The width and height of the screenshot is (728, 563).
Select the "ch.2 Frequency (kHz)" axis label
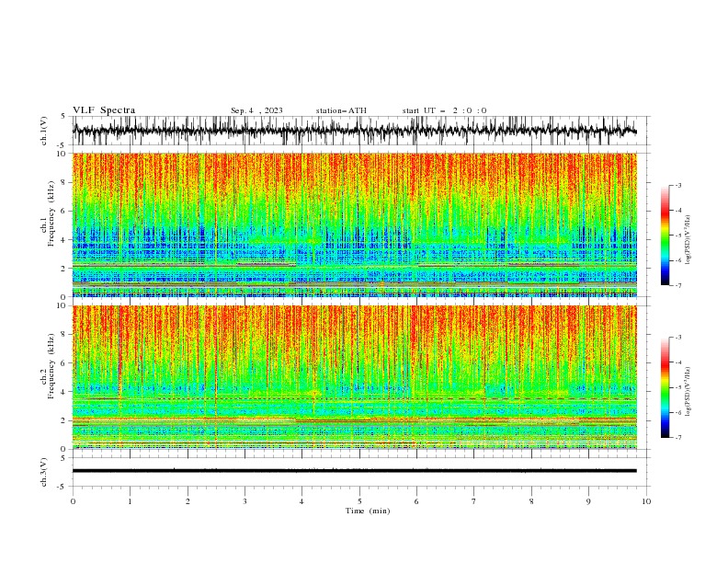point(48,365)
